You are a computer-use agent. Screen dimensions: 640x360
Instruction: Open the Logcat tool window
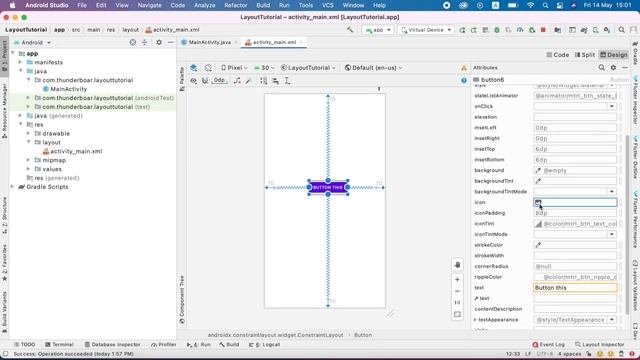click(x=264, y=344)
